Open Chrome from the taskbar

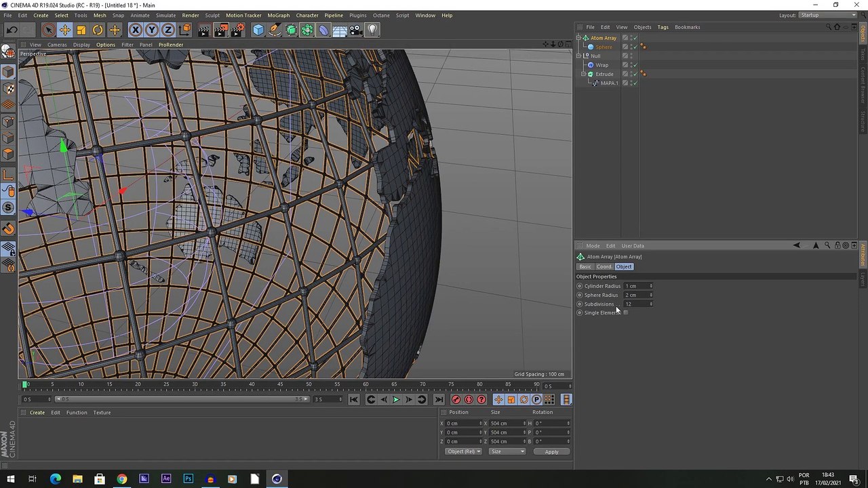click(121, 479)
